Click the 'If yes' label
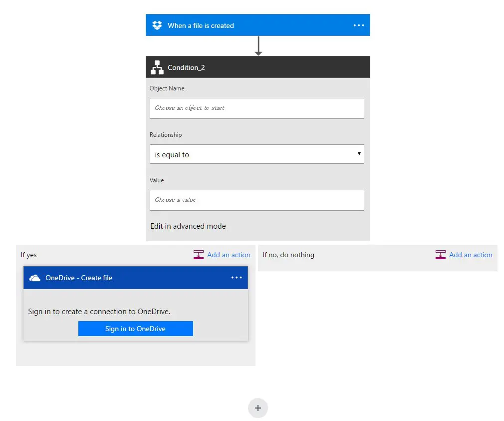Image resolution: width=504 pixels, height=421 pixels. (28, 255)
